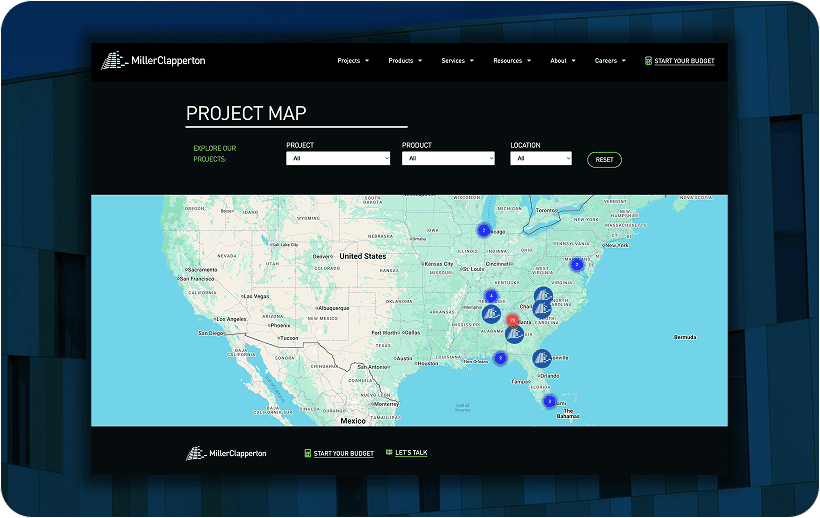Viewport: 820px width, 518px height.
Task: Click the Toronto label on the map
Action: (x=546, y=210)
